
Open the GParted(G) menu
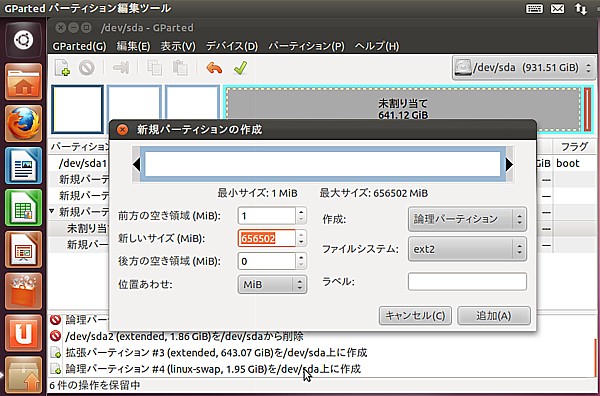click(79, 46)
